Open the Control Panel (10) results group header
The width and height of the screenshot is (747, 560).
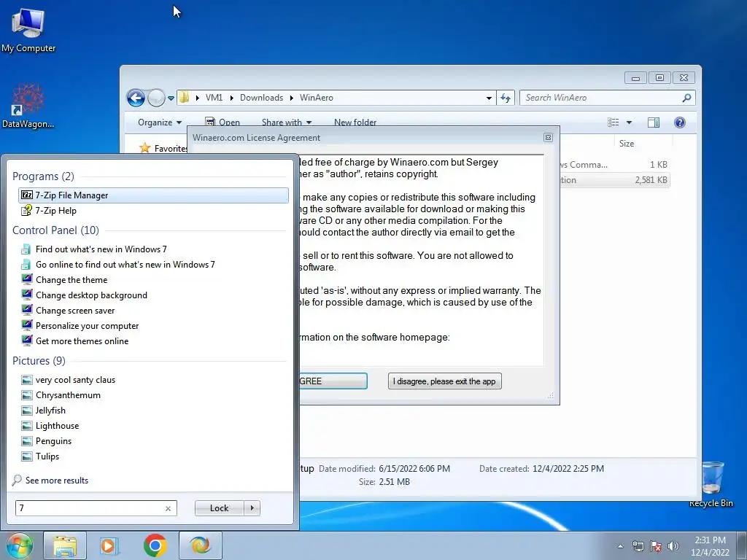pyautogui.click(x=55, y=230)
